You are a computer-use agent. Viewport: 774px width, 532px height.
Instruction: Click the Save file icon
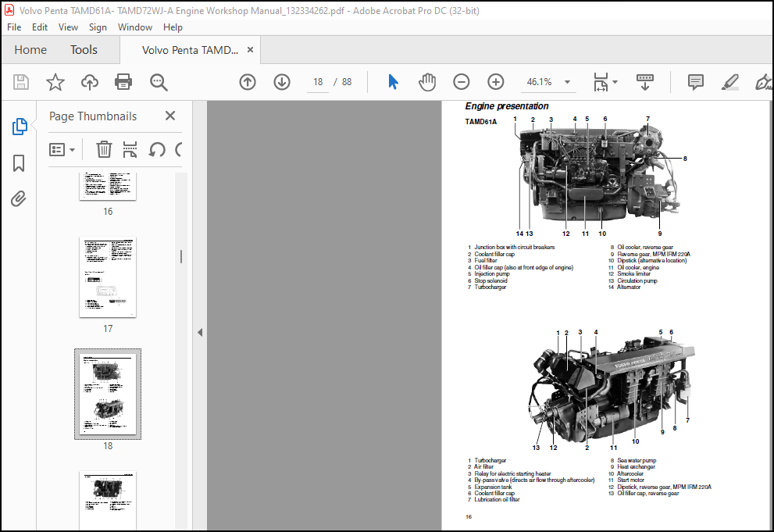(21, 82)
